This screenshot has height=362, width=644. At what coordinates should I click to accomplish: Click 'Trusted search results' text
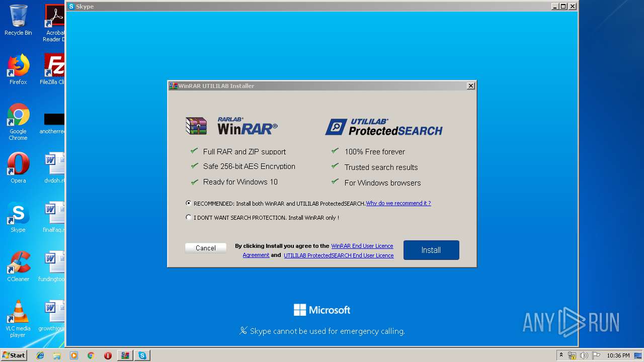tap(381, 167)
